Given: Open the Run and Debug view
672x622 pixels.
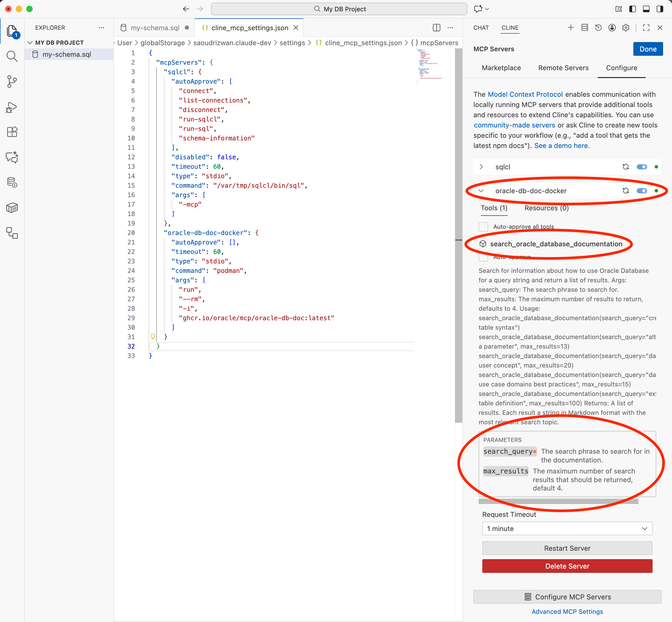Looking at the screenshot, I should pos(12,107).
